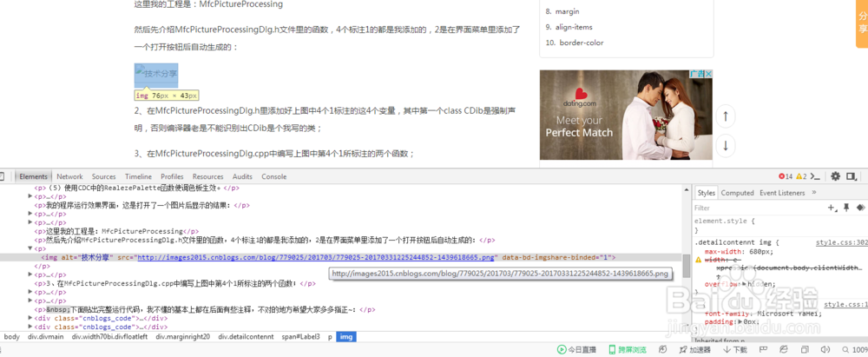Click the 加速器 rocket icon
Image resolution: width=868 pixels, height=357 pixels.
coord(684,350)
